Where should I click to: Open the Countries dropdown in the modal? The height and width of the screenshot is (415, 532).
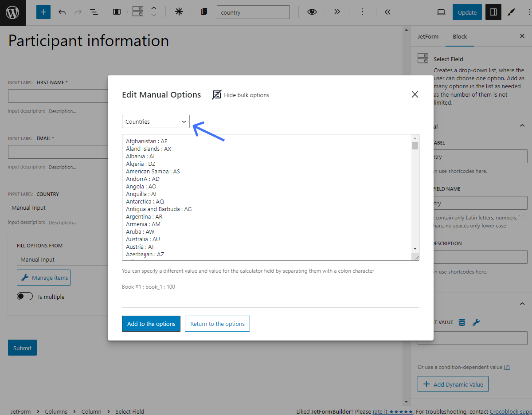tap(155, 121)
